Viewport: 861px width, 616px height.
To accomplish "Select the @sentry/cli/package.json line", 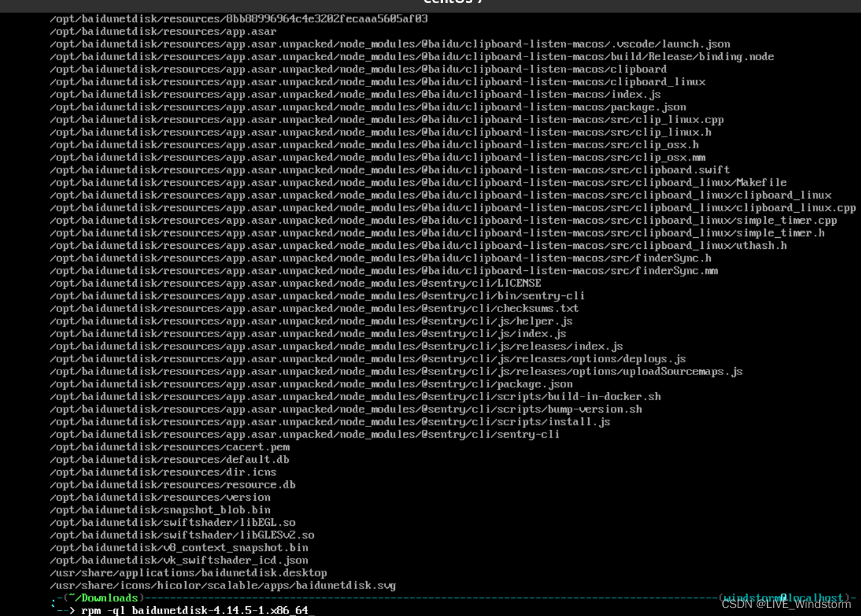I will pyautogui.click(x=312, y=384).
